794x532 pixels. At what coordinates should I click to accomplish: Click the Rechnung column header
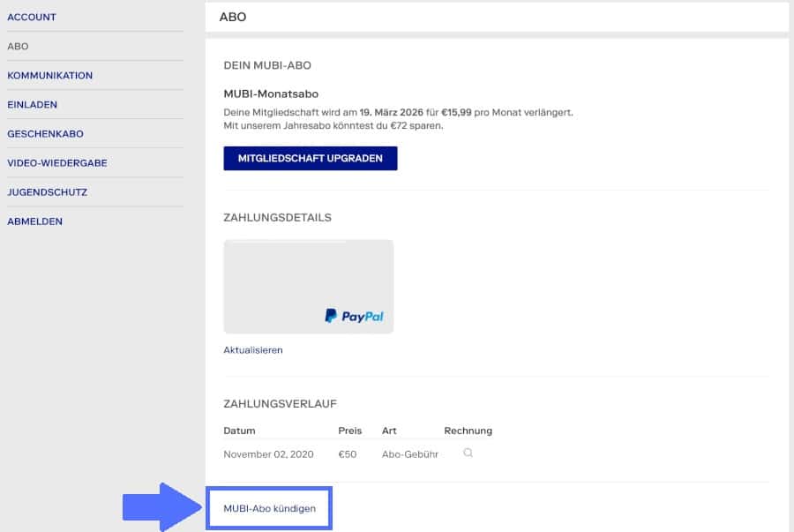(468, 431)
